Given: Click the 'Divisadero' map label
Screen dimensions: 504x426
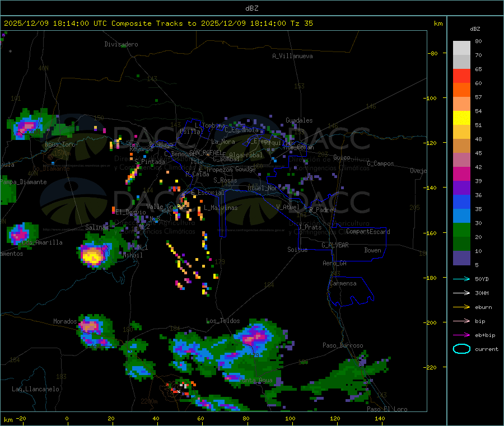Looking at the screenshot, I should 121,44.
